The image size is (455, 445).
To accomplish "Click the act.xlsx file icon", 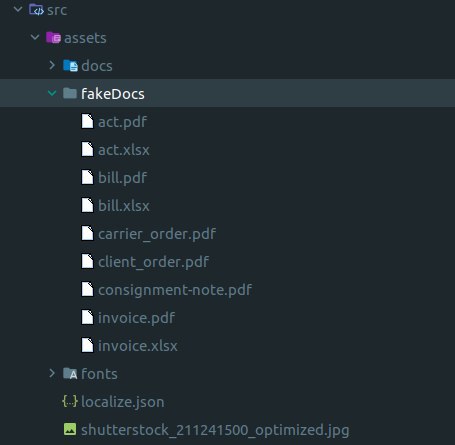I will tap(87, 149).
